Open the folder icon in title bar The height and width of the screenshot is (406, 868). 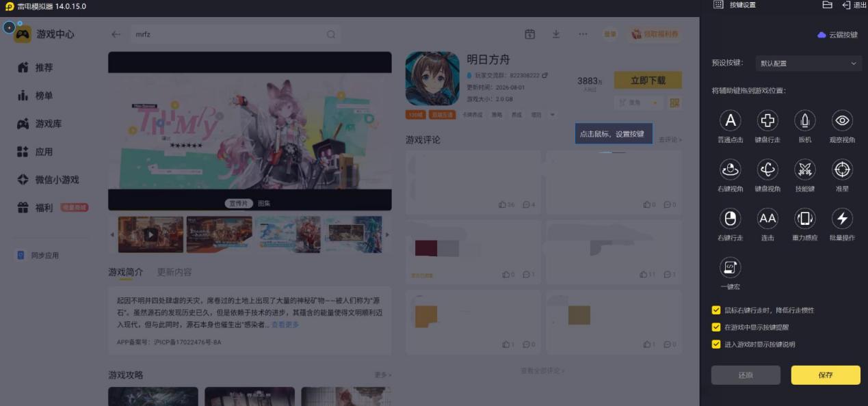pyautogui.click(x=827, y=5)
